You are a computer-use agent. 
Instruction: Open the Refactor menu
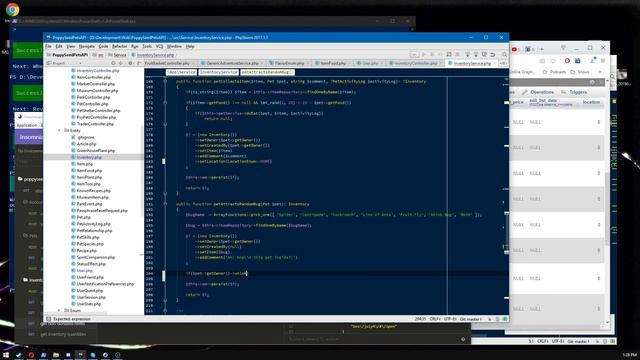[120, 47]
